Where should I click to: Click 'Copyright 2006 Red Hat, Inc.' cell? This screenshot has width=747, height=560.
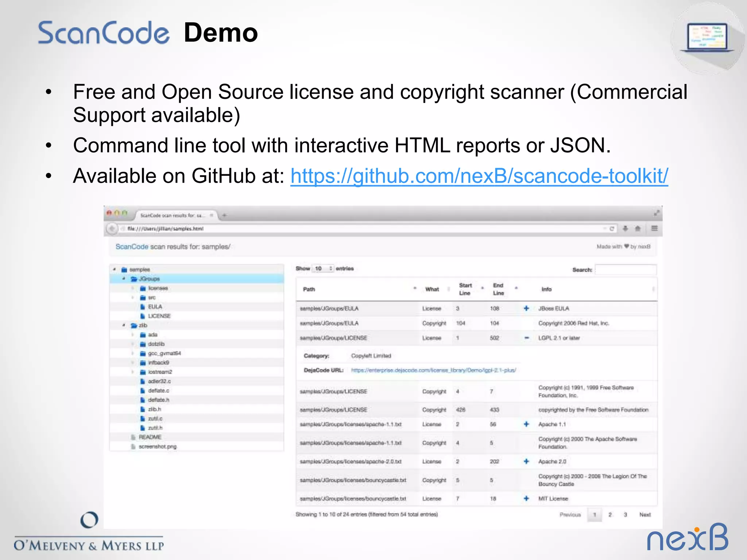coord(574,323)
